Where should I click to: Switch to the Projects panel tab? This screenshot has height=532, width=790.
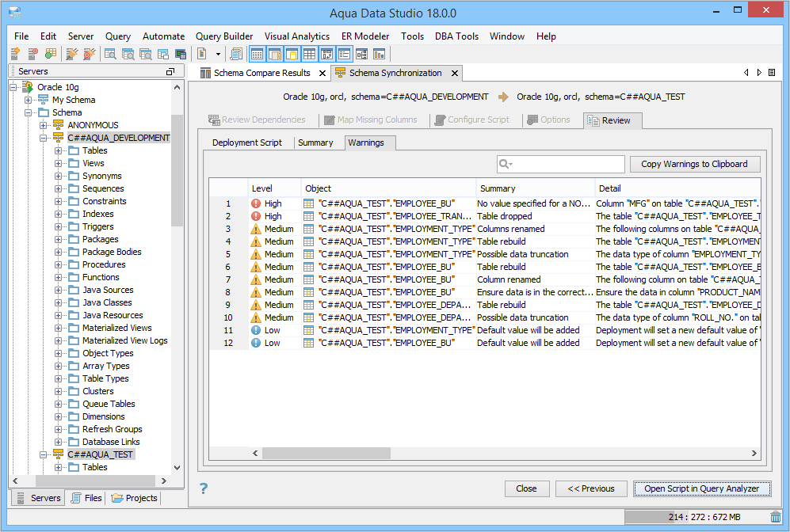pos(135,498)
